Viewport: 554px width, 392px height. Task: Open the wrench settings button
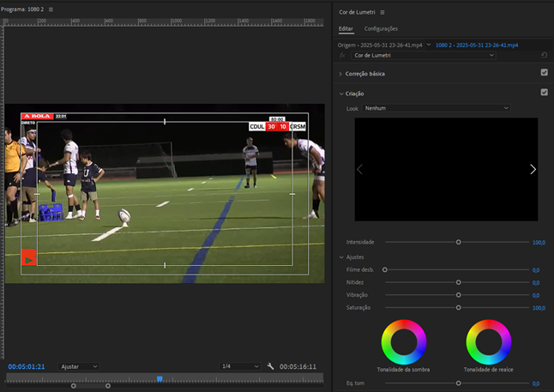click(270, 366)
